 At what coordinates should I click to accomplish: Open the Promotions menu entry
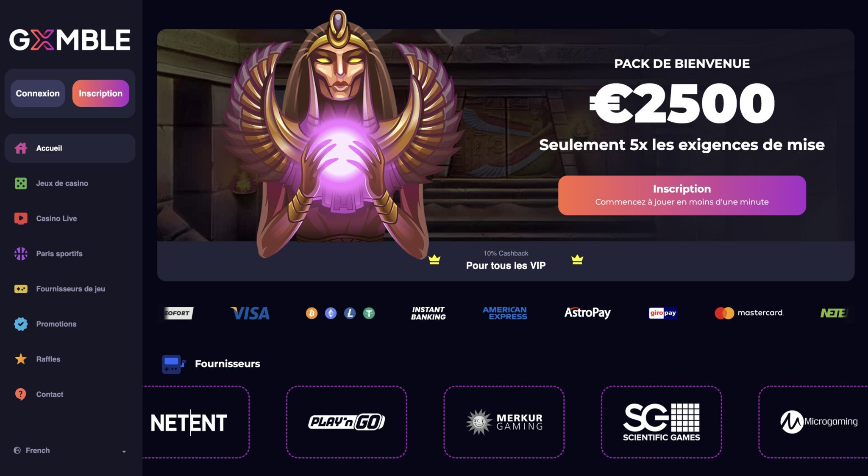pyautogui.click(x=70, y=324)
